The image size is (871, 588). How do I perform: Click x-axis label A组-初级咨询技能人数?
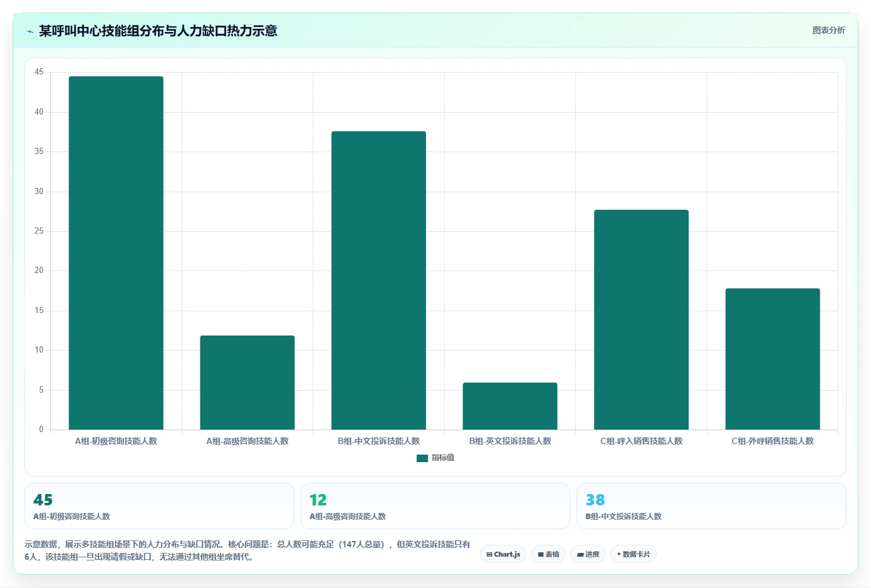116,441
